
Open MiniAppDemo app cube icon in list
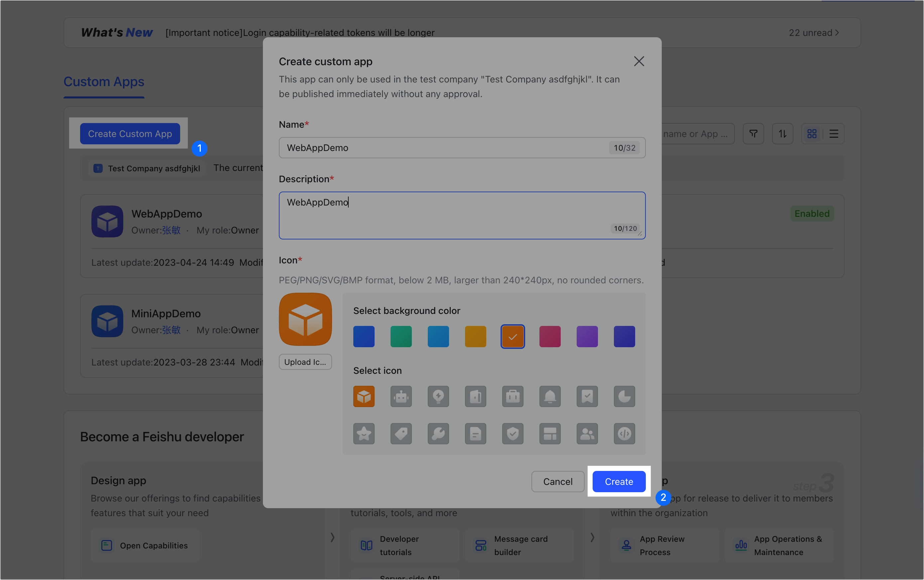[107, 321]
